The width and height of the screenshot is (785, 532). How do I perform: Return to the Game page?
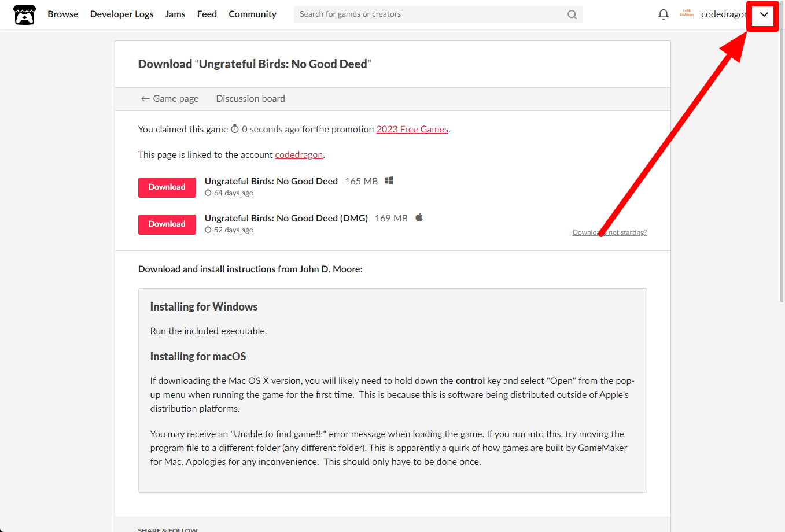[x=170, y=99]
